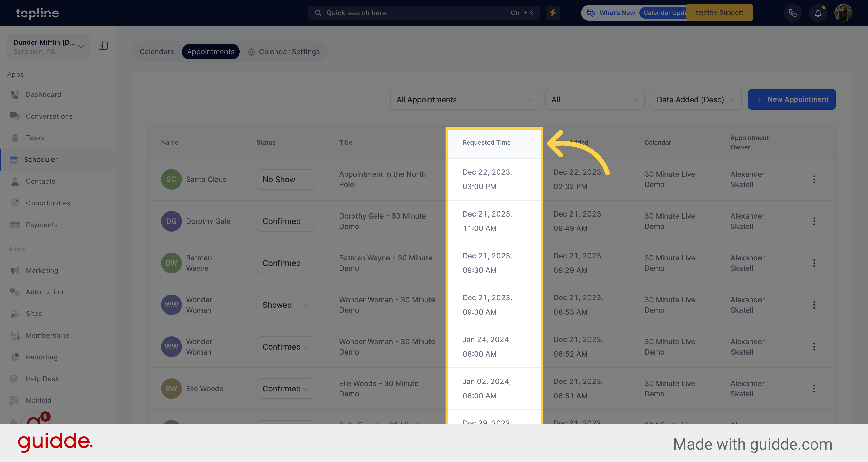Focus the Quick search field

[424, 13]
